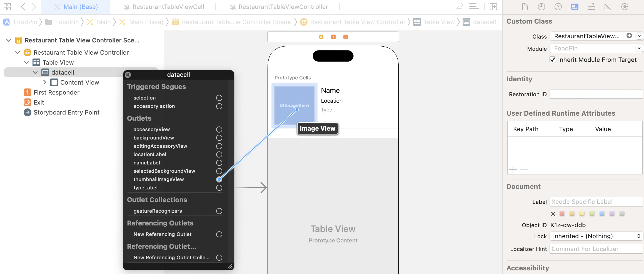
Task: Select the blue label color swatch
Action: tap(602, 214)
